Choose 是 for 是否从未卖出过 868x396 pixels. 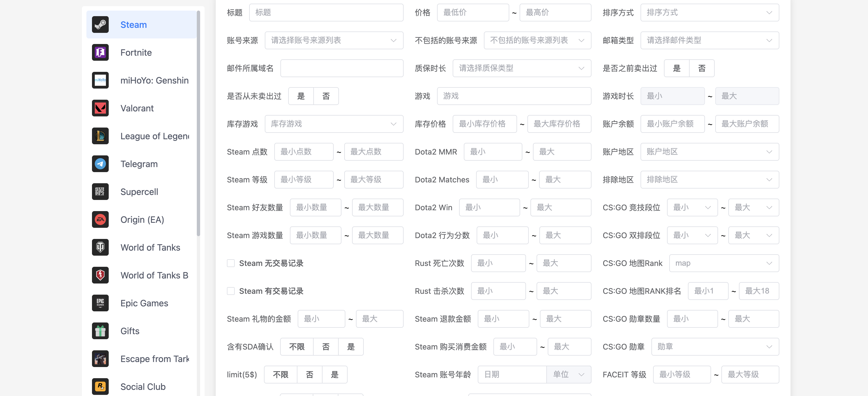(x=300, y=96)
